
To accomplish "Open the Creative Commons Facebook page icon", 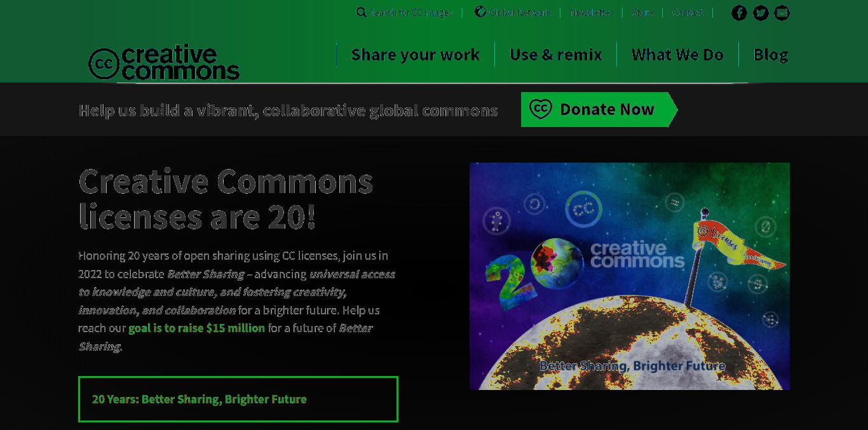I will 739,13.
